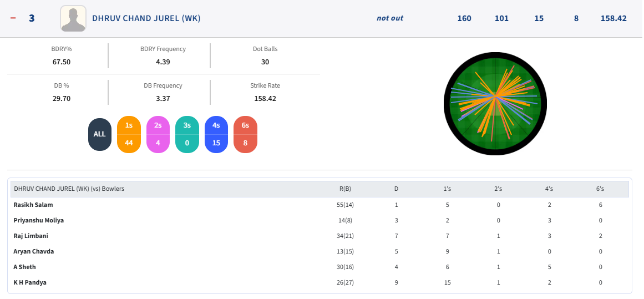This screenshot has width=644, height=299.
Task: Select the Raj Limbani bowler row
Action: pos(31,236)
